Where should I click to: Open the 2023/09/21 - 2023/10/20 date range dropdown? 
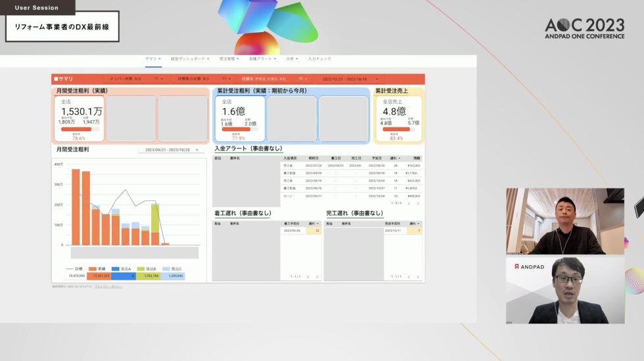[172, 150]
